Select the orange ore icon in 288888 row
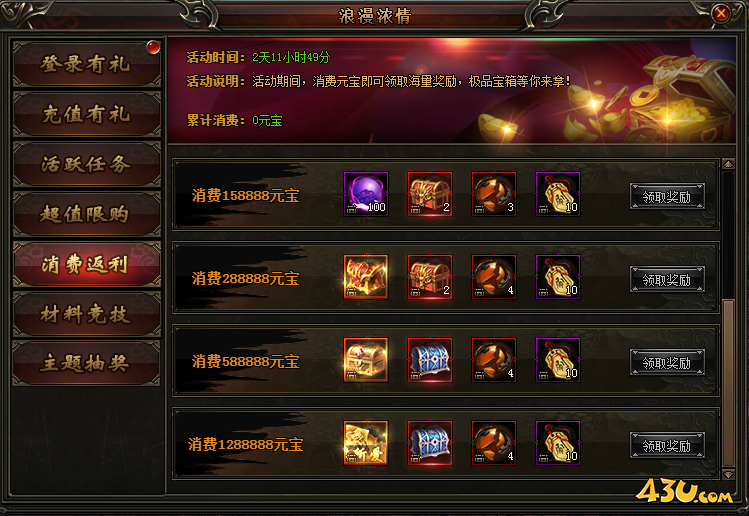Screen dimensions: 749x516 pyautogui.click(x=494, y=277)
